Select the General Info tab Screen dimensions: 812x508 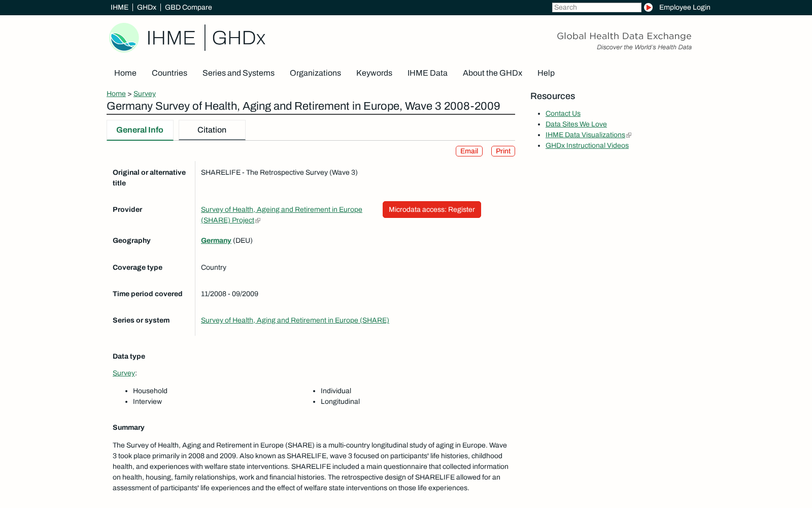tap(140, 130)
